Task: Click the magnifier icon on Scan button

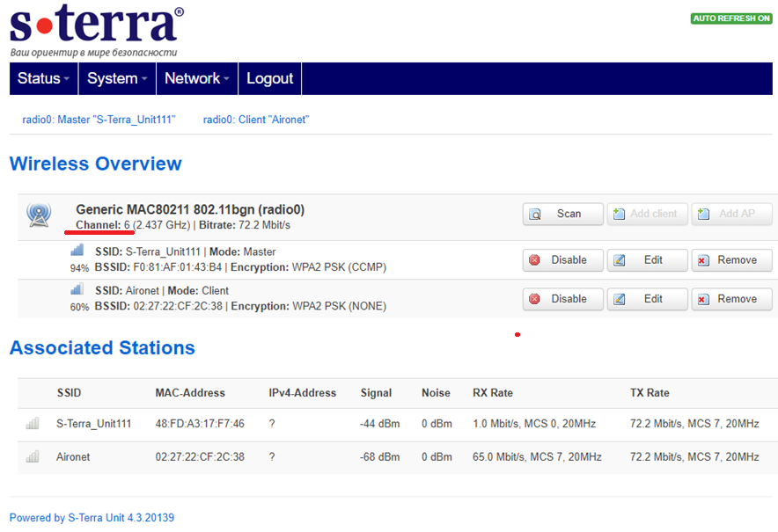Action: coord(535,215)
